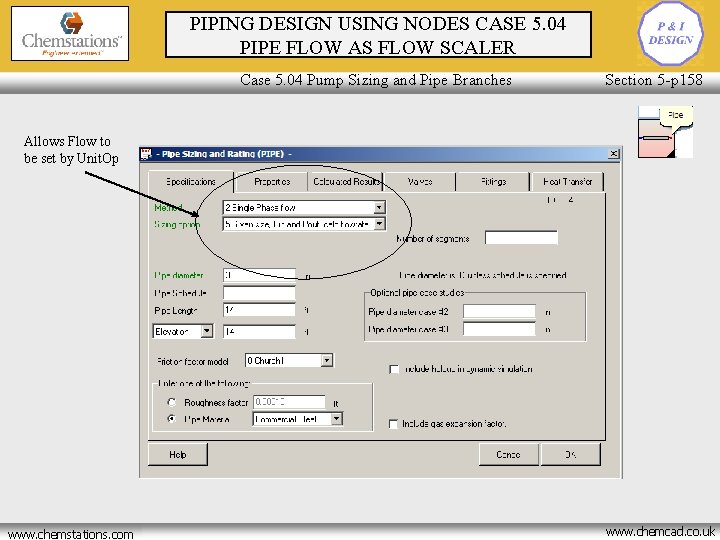Switch to the Properties tab
The width and height of the screenshot is (720, 540).
point(271,182)
